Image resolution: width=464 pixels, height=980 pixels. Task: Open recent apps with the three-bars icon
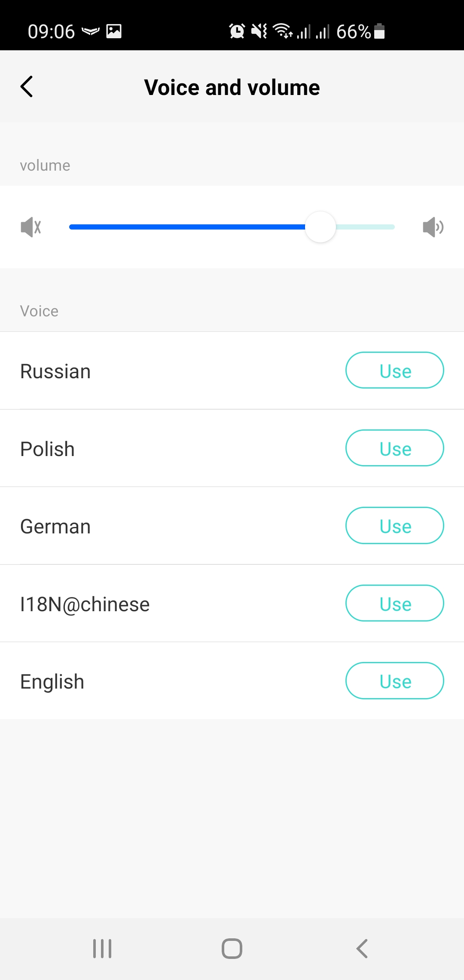(102, 948)
